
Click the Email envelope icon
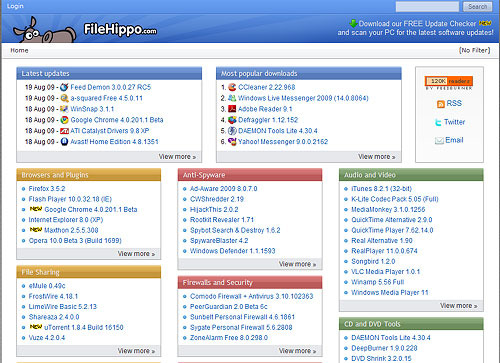pyautogui.click(x=439, y=140)
